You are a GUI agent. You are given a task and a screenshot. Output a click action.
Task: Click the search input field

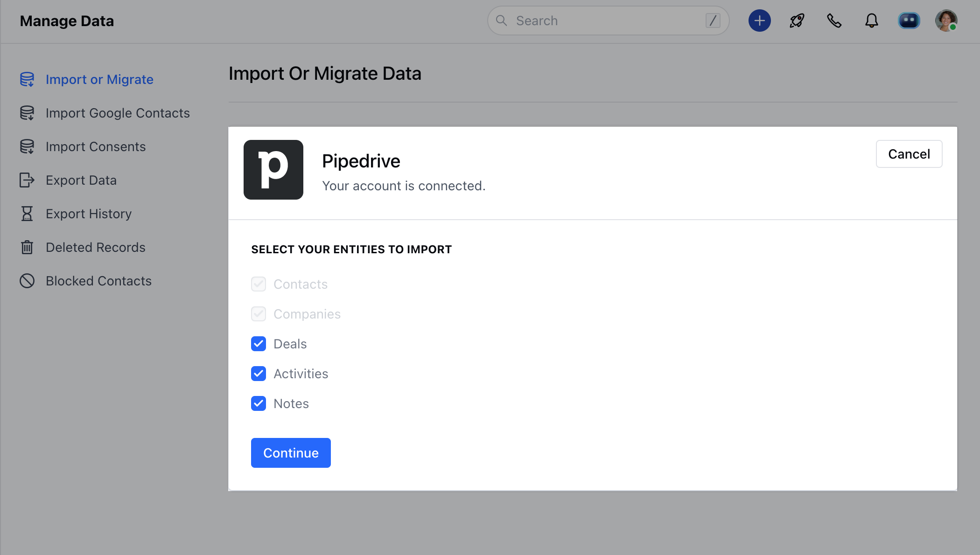point(607,21)
